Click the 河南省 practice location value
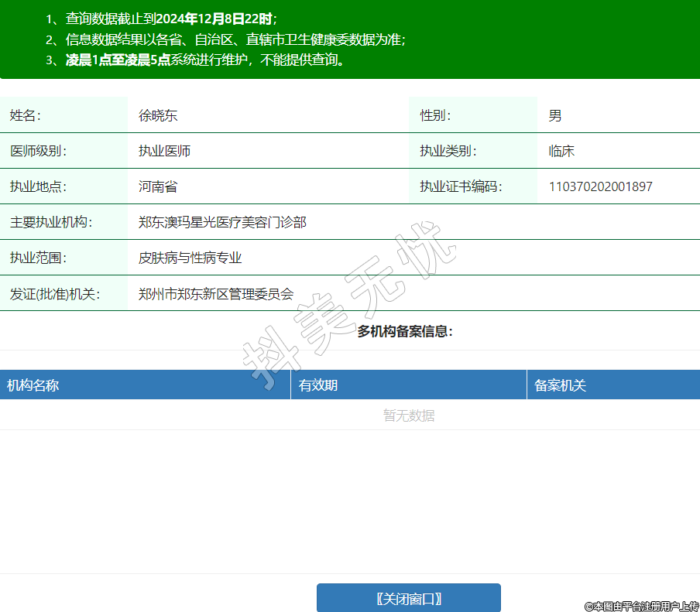 pos(158,186)
